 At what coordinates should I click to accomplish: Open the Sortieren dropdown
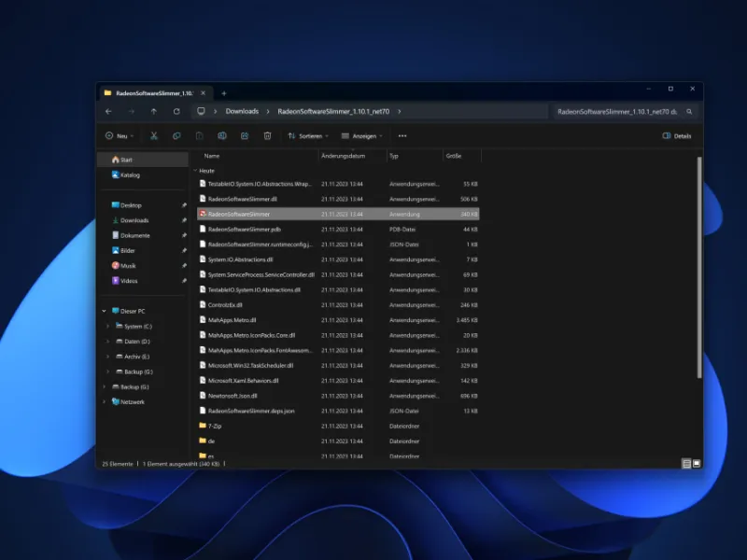[x=308, y=136]
